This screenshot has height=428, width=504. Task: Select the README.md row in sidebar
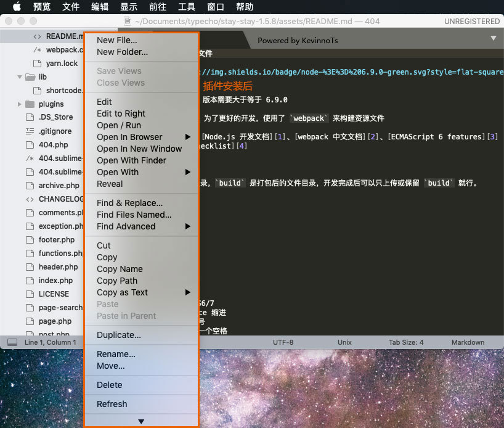(x=42, y=36)
